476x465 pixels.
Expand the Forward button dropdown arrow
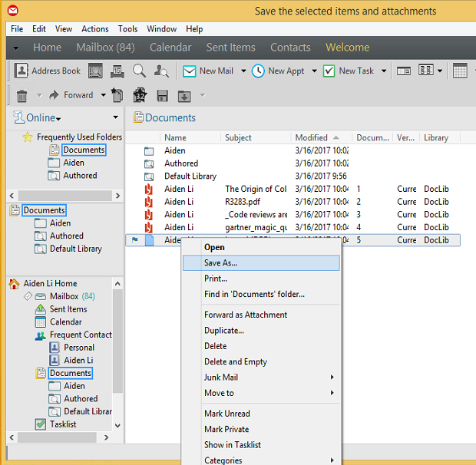point(101,96)
